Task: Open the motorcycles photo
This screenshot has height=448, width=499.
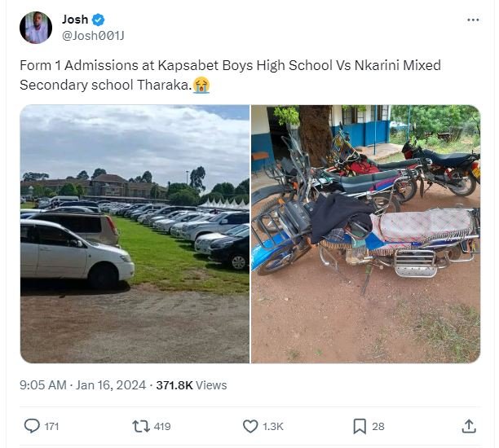Action: 365,234
